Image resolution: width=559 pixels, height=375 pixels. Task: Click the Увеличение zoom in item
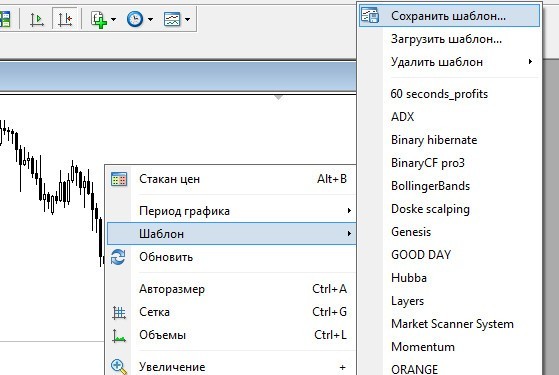(232, 366)
